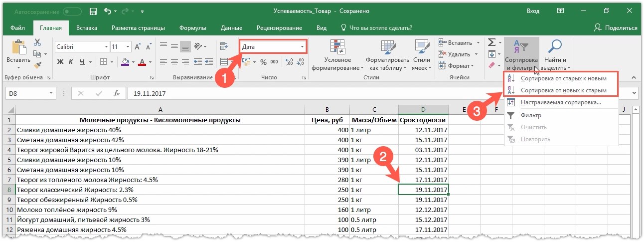The height and width of the screenshot is (242, 644).
Task: Click the insert function fx icon
Action: click(117, 93)
